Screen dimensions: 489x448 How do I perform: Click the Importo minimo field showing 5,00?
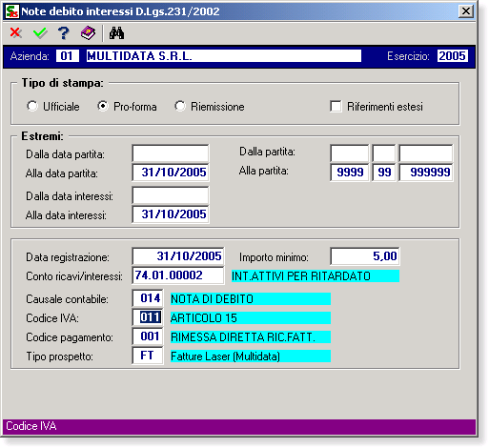tap(365, 256)
